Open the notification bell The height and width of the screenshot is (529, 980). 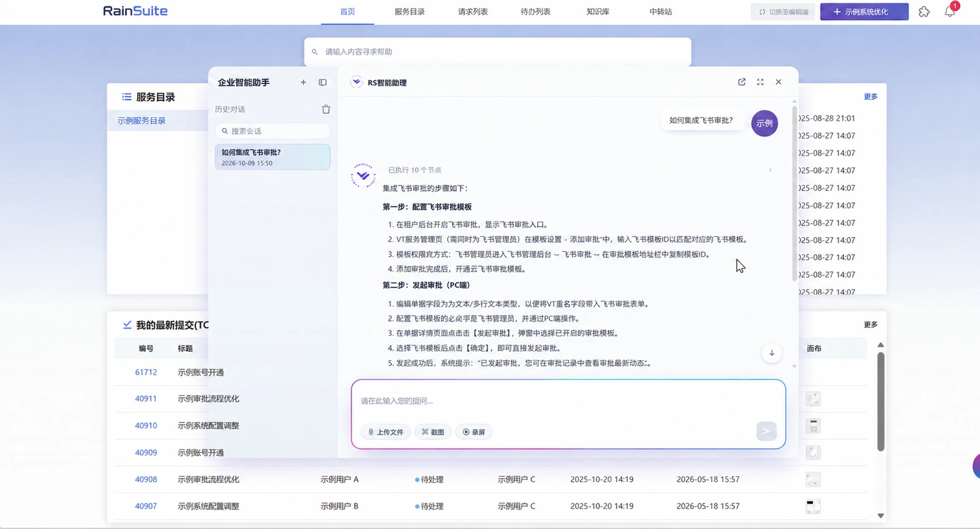point(950,11)
